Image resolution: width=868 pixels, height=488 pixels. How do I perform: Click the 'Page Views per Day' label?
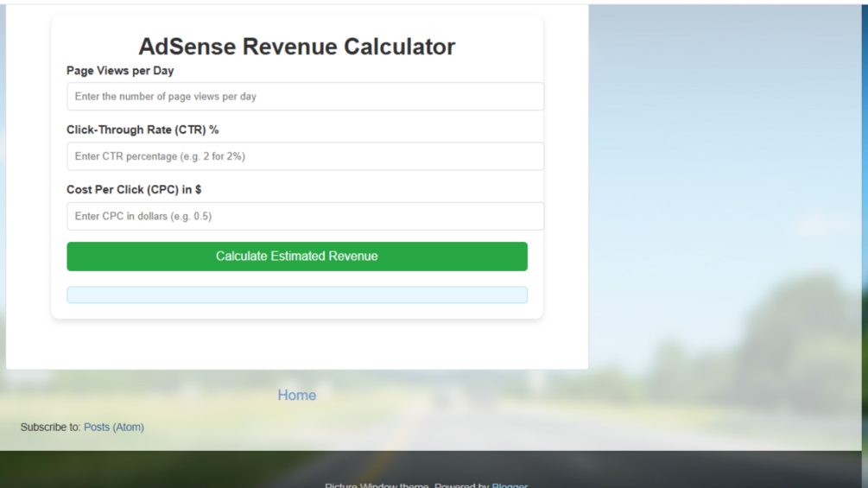tap(120, 71)
